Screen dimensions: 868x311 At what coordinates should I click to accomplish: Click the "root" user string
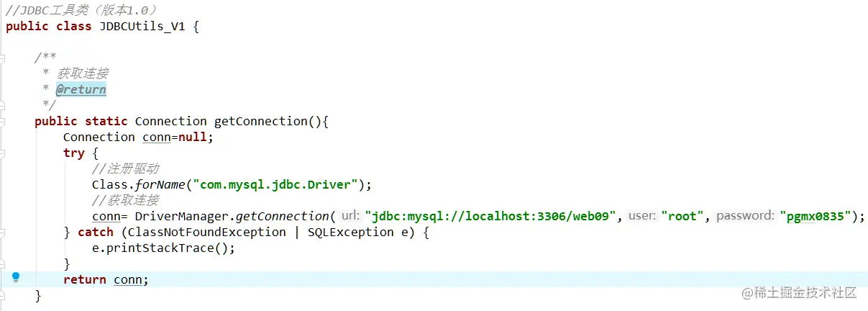683,216
